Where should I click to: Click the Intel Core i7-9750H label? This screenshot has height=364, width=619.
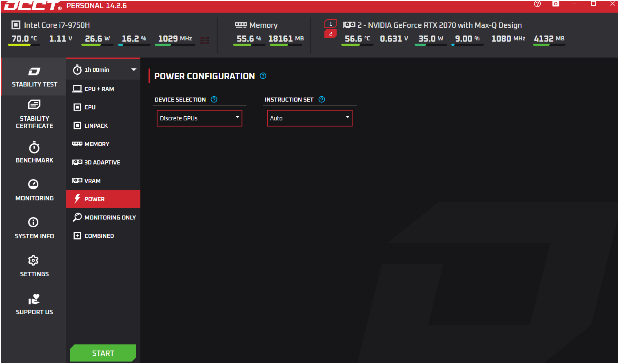click(57, 25)
